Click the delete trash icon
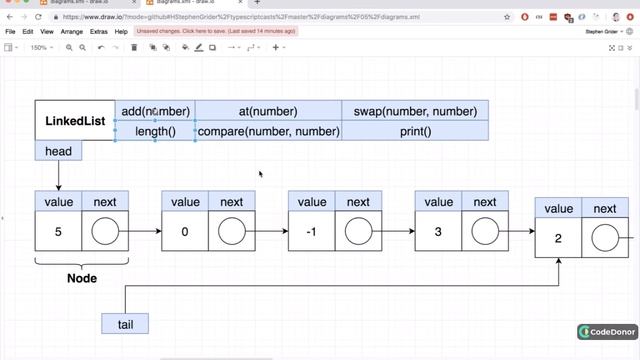640x360 pixels. point(134,48)
